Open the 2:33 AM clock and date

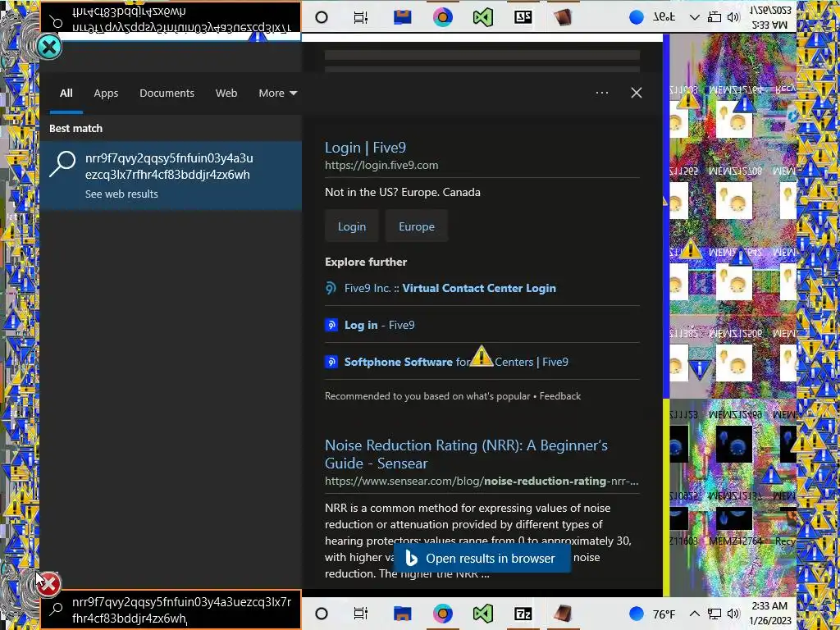click(x=770, y=614)
